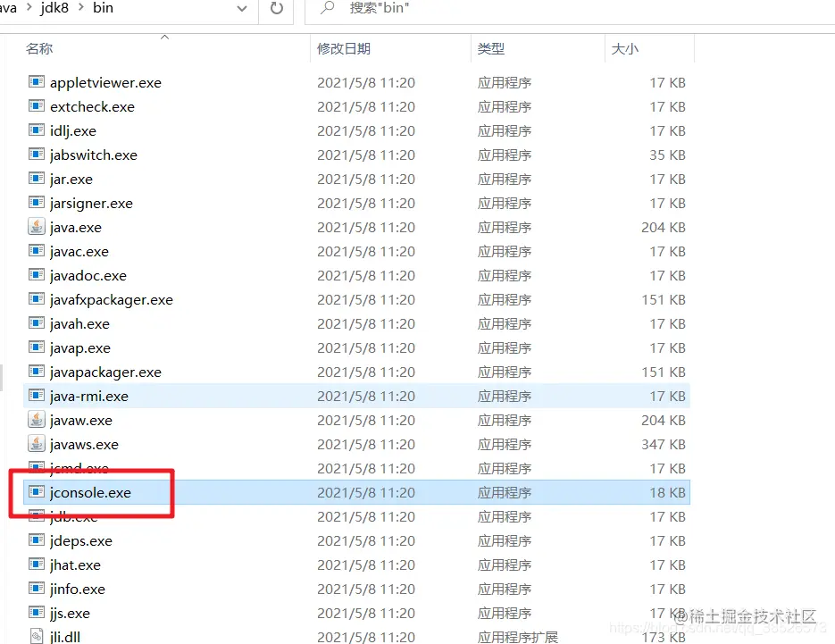The height and width of the screenshot is (644, 835).
Task: Click the Java cup icon of java.exe
Action: pos(37,226)
